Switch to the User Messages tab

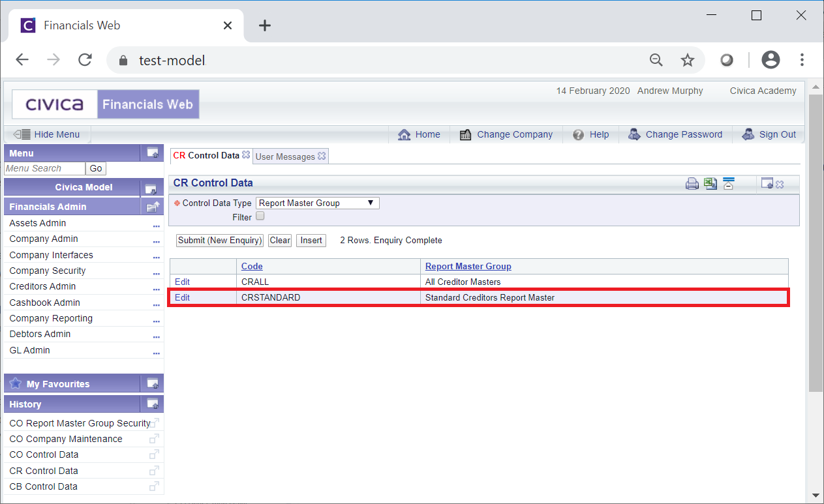tap(285, 156)
